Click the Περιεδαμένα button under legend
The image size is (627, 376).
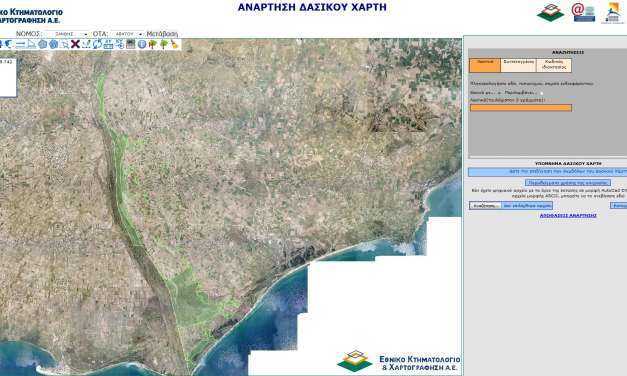[x=568, y=183]
